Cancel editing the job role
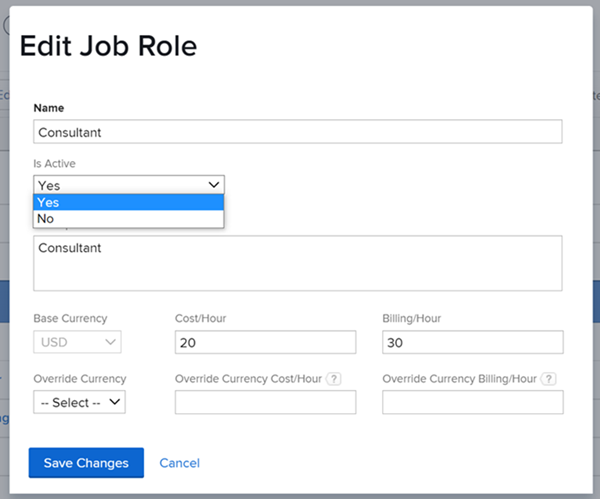 coord(179,463)
